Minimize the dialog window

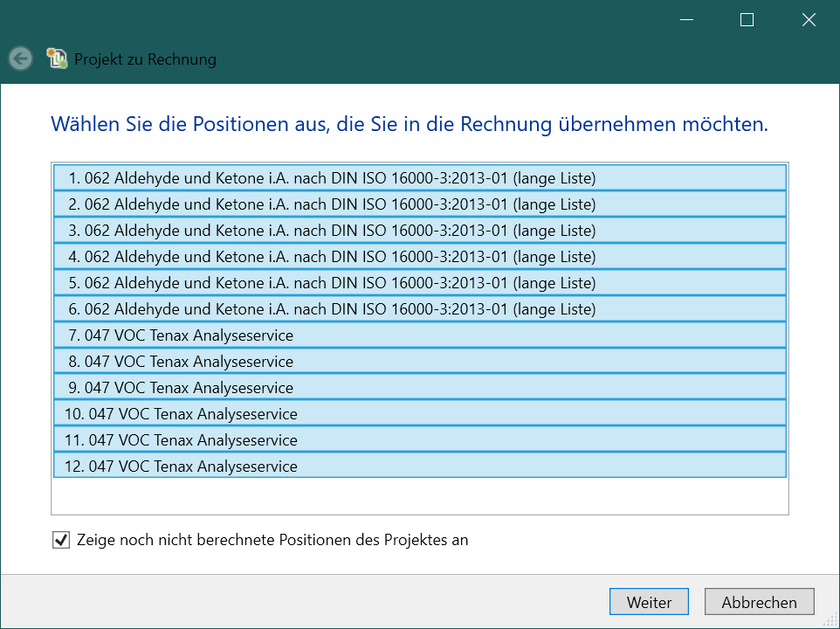(x=686, y=20)
